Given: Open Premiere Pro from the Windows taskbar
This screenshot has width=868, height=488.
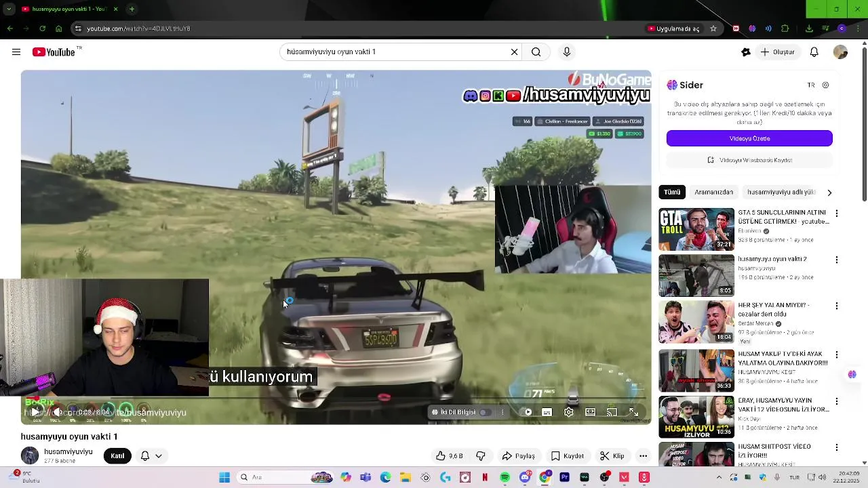Looking at the screenshot, I should coord(564,477).
